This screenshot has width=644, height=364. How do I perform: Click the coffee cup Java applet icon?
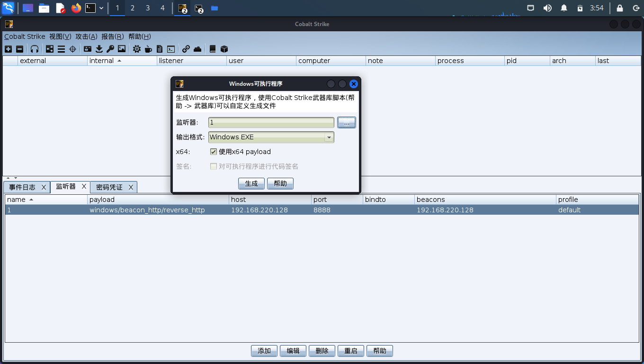click(x=148, y=49)
